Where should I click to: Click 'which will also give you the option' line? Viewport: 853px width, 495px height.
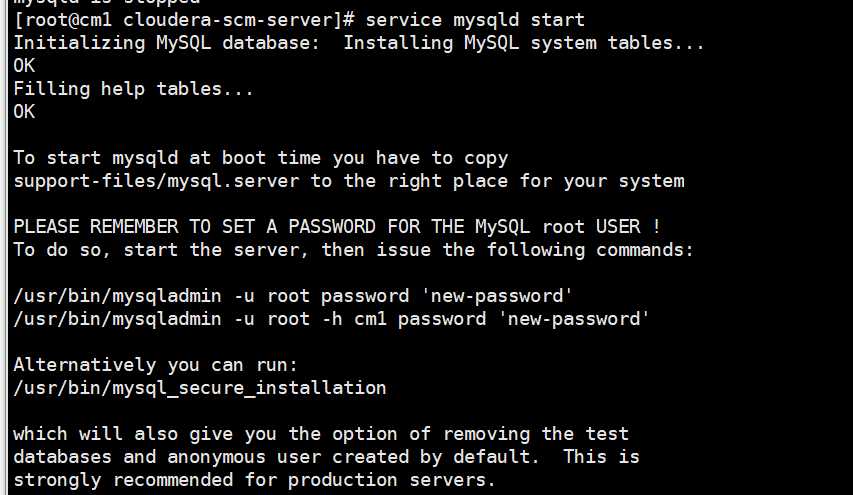click(321, 434)
